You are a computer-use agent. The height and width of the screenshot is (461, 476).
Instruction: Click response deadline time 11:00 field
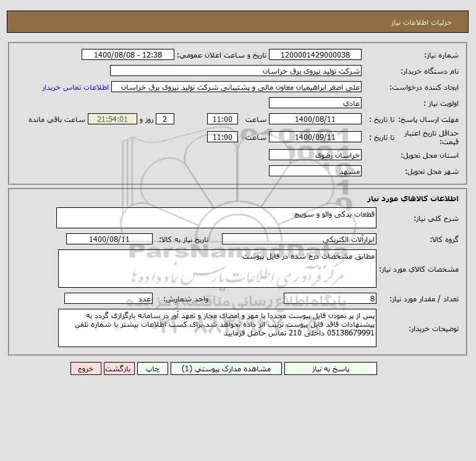[x=222, y=119]
